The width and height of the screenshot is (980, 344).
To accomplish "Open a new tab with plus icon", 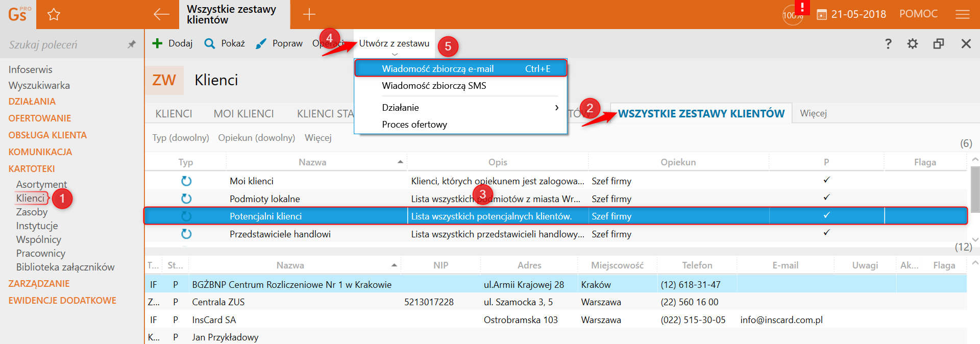I will [309, 14].
